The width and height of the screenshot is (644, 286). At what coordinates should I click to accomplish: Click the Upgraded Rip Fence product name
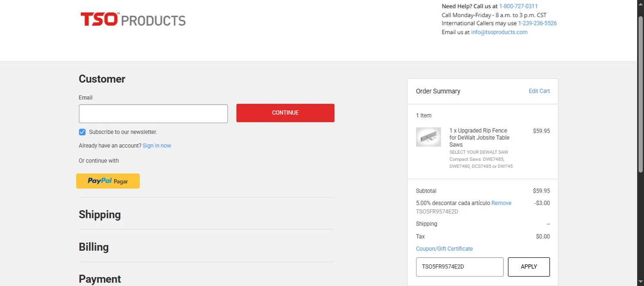click(x=480, y=138)
